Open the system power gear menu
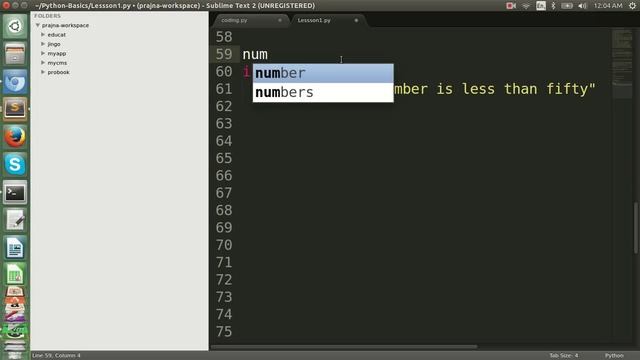 (632, 6)
